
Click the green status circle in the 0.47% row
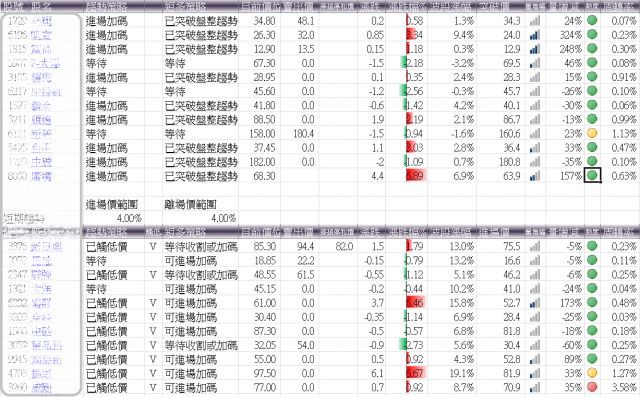tap(592, 147)
